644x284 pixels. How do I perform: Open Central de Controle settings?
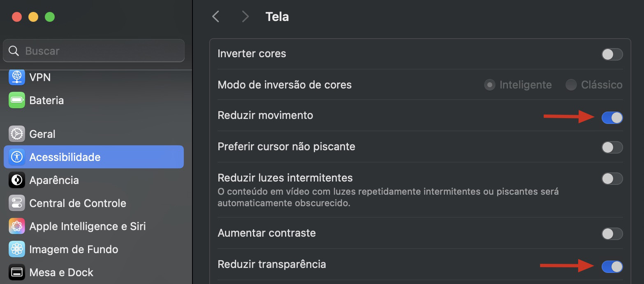[16, 203]
